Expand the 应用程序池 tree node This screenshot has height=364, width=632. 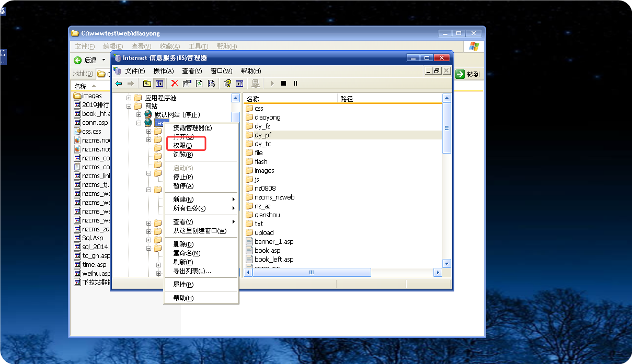click(129, 98)
